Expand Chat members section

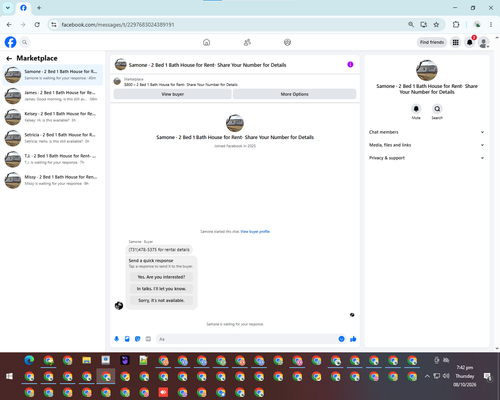coord(427,132)
